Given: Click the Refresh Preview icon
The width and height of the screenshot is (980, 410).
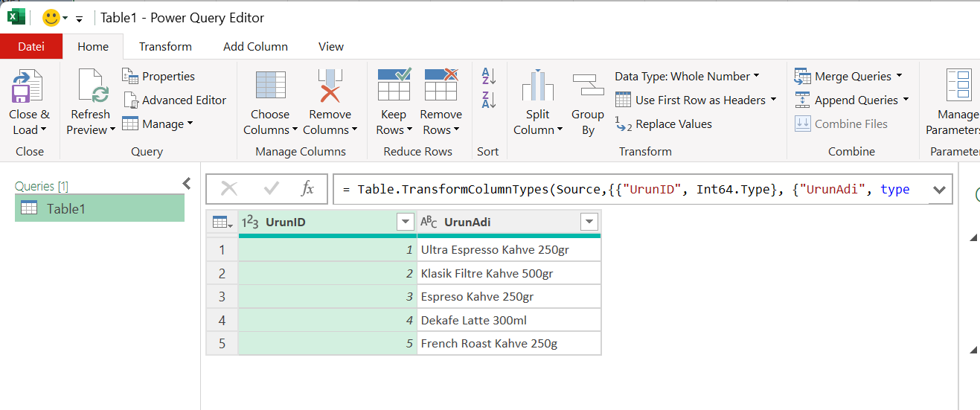Looking at the screenshot, I should tap(92, 86).
